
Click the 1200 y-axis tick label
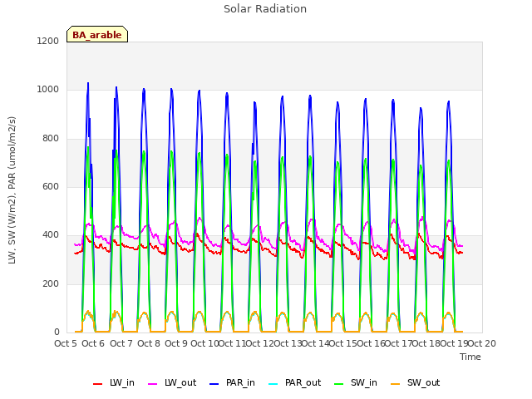[48, 41]
